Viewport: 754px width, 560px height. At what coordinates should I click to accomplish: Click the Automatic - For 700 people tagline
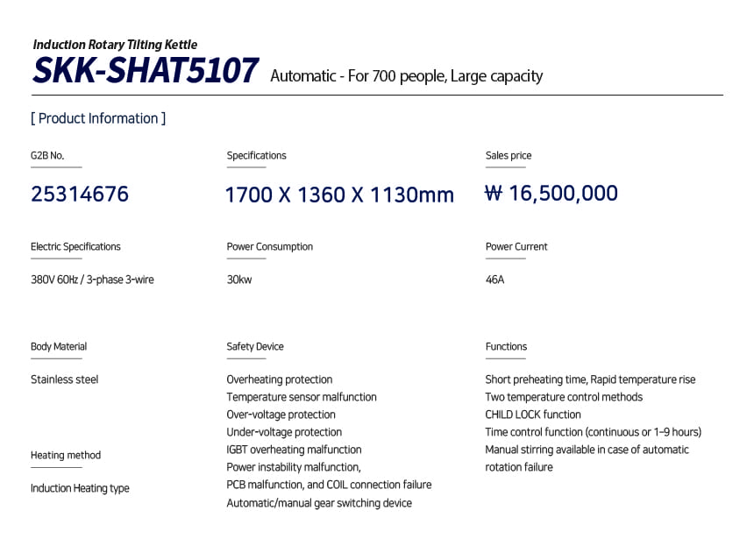click(x=407, y=76)
